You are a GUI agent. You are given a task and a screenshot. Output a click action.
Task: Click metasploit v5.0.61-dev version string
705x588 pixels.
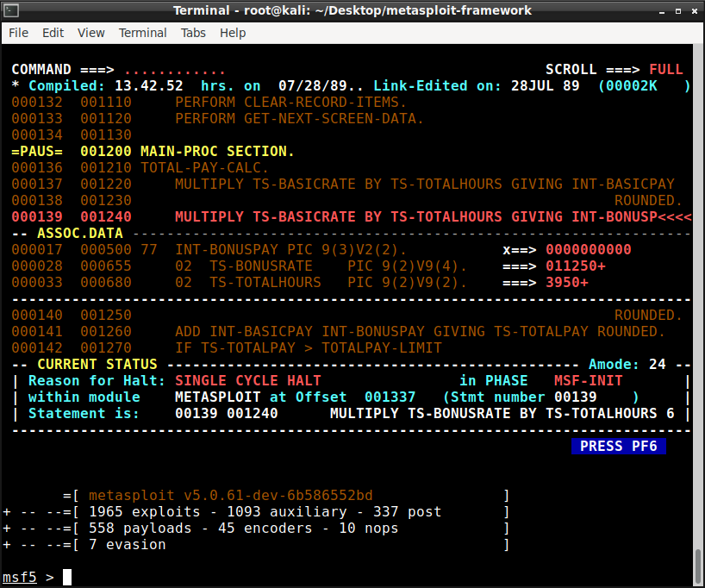click(231, 496)
